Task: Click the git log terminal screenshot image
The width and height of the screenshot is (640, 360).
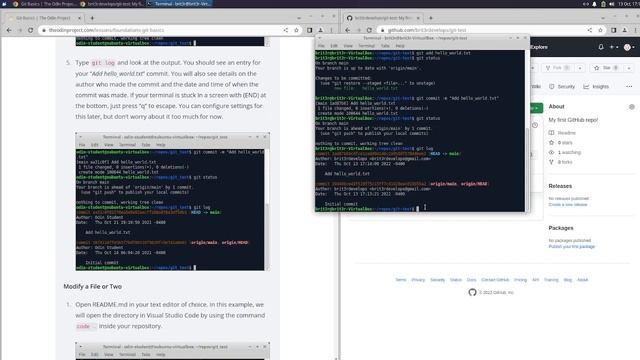Action: (x=172, y=202)
